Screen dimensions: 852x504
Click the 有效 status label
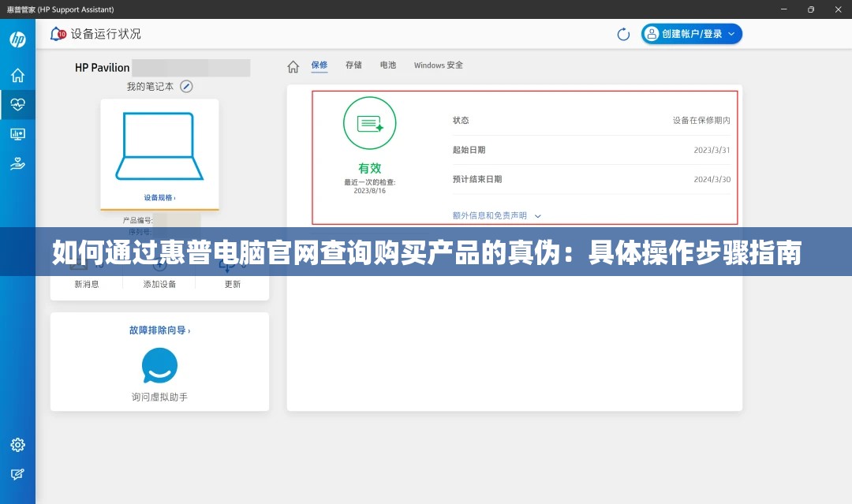[x=369, y=168]
